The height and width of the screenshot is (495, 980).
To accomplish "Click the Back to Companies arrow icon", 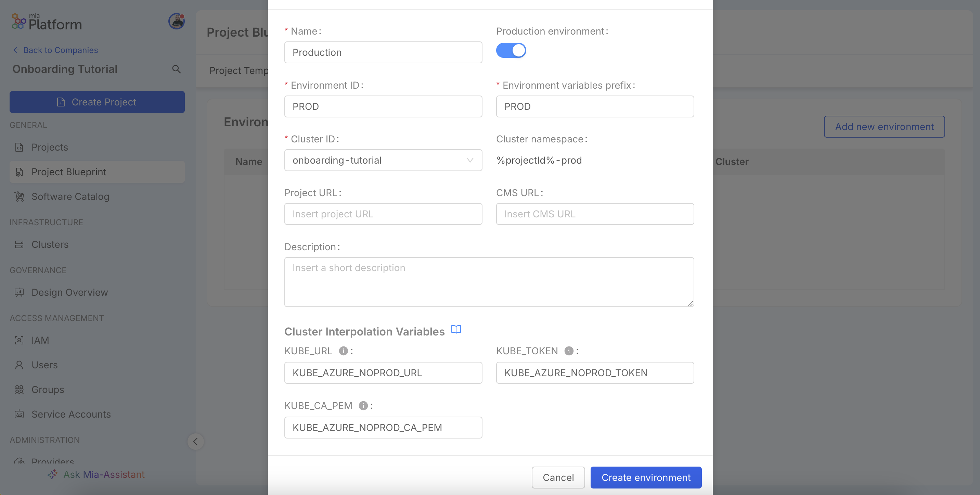I will coord(16,50).
